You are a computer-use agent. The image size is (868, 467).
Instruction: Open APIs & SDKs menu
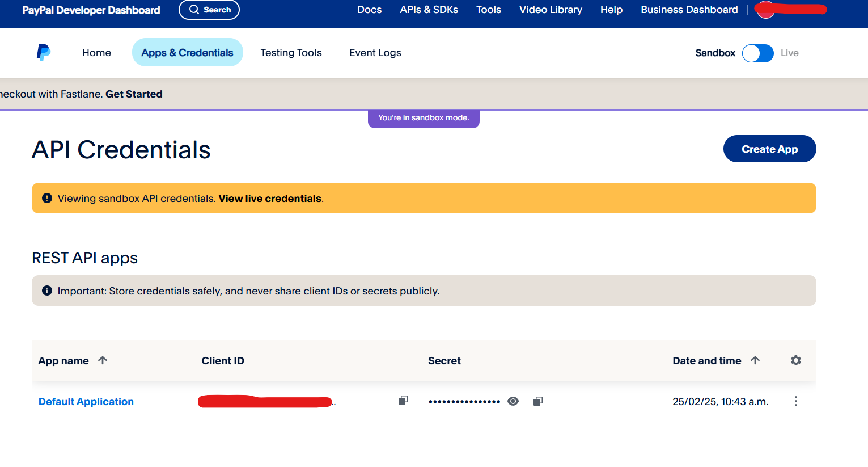429,10
